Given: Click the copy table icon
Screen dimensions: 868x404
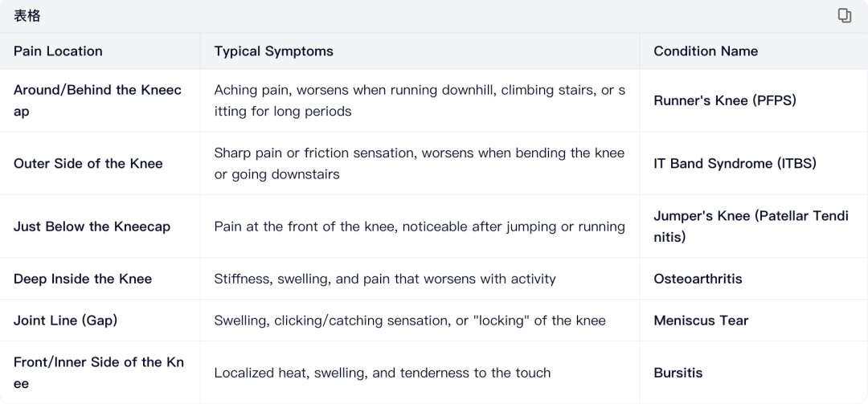Looking at the screenshot, I should 844,15.
